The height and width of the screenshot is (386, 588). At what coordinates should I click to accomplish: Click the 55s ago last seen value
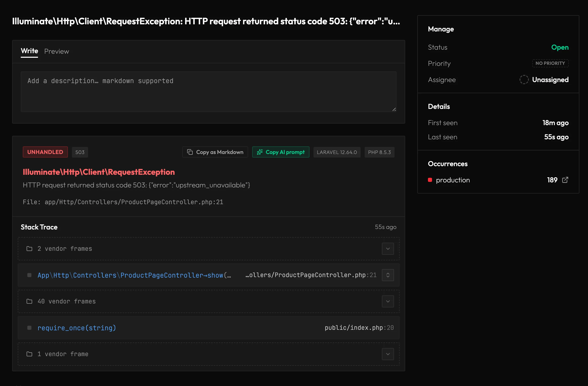(556, 137)
